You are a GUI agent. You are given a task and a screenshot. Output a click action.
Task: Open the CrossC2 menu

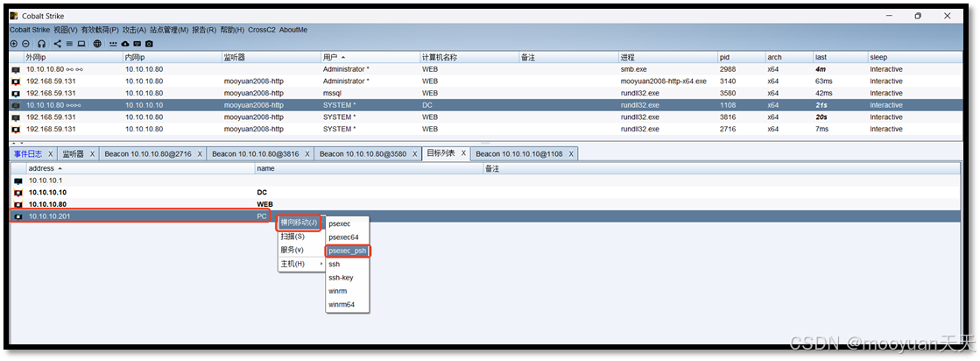(262, 30)
